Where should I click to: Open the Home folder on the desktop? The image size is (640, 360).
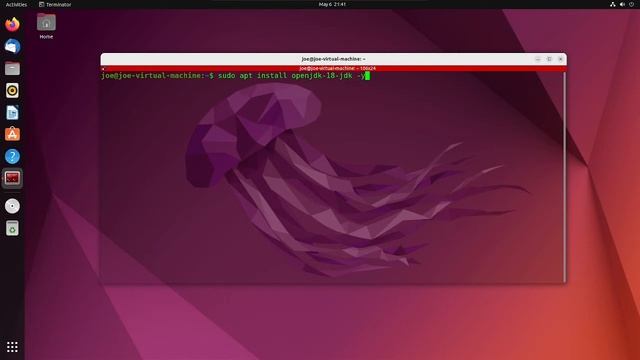point(46,26)
